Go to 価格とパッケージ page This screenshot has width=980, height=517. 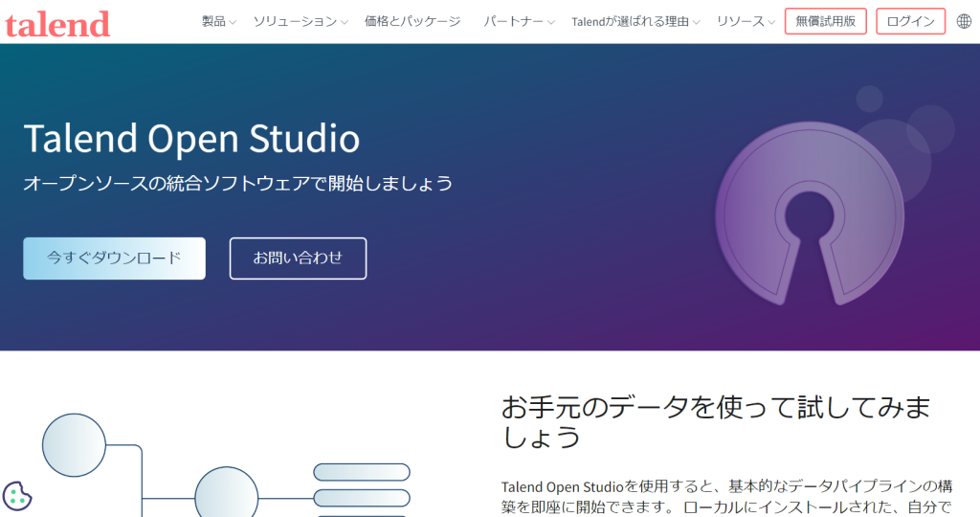412,21
